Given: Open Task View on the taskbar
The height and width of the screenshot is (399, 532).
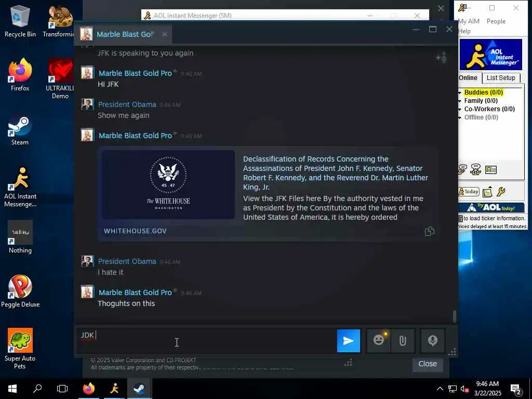Looking at the screenshot, I should tap(62, 389).
